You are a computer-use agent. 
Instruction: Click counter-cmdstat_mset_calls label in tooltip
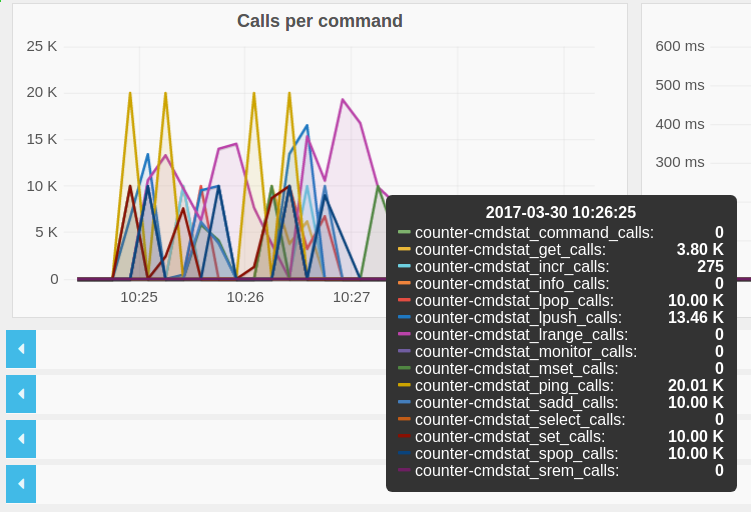click(516, 369)
